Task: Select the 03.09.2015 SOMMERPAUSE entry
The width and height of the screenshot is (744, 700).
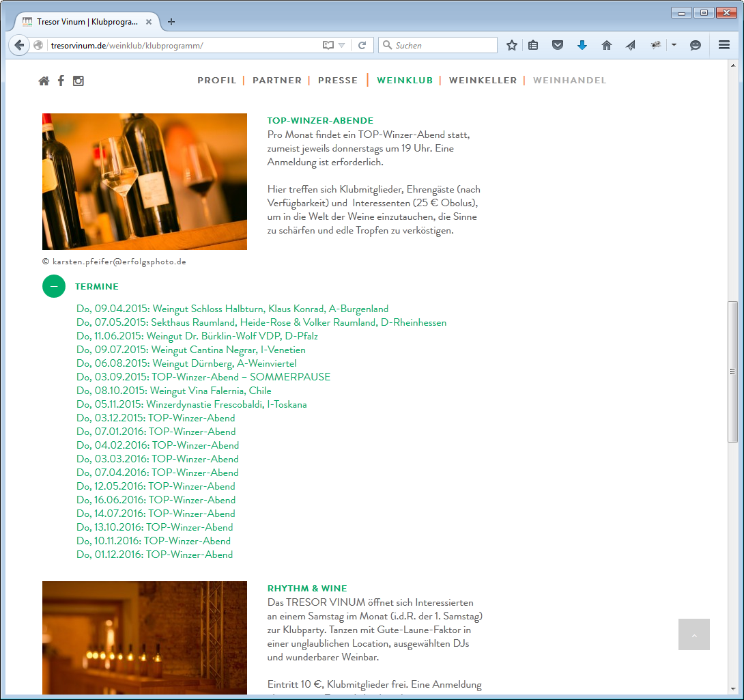Action: click(203, 377)
